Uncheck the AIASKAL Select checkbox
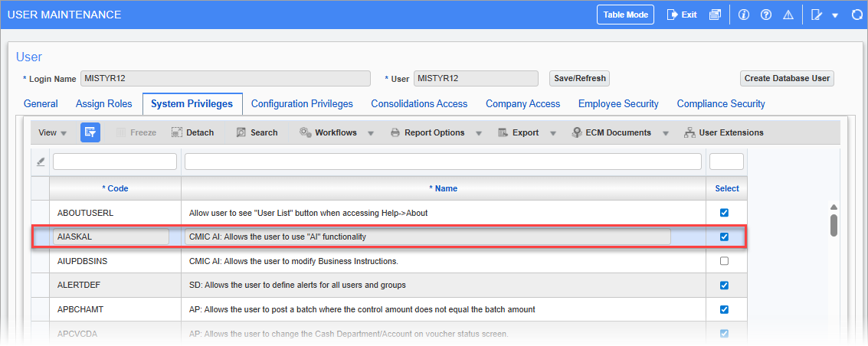 click(x=723, y=237)
